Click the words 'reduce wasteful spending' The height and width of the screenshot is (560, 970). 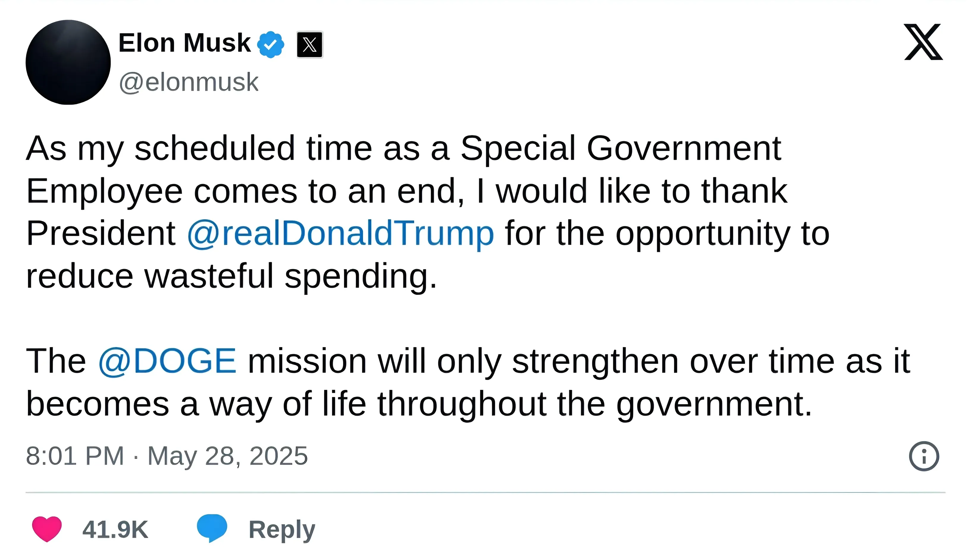pos(231,276)
